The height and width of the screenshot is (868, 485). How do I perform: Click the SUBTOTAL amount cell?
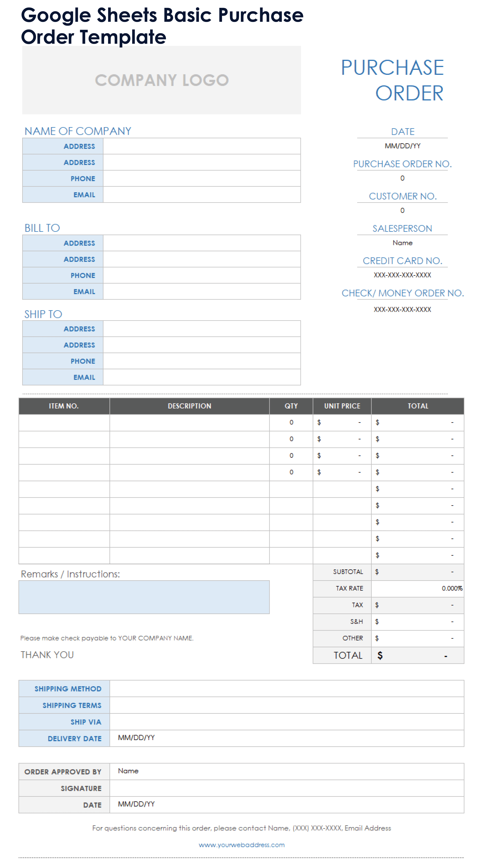pyautogui.click(x=418, y=572)
